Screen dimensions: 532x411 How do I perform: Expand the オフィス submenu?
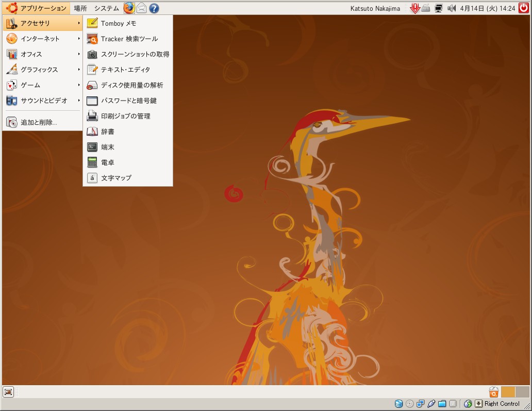click(x=43, y=54)
